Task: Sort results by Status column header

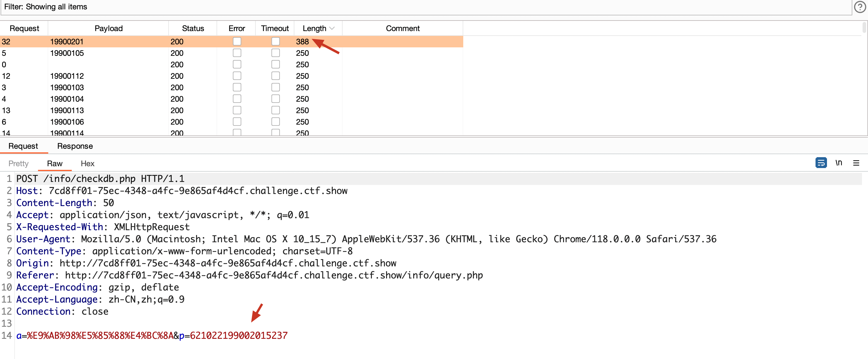Action: click(193, 28)
